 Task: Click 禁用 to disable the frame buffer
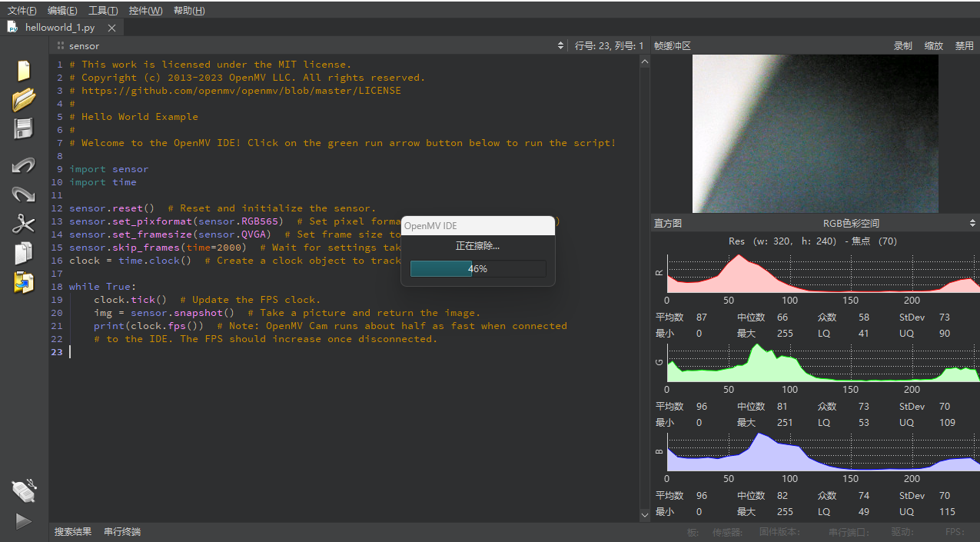click(x=964, y=46)
